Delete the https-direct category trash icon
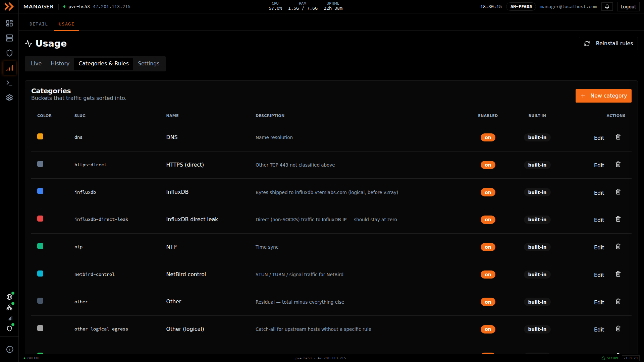This screenshot has width=644, height=362. click(x=618, y=164)
